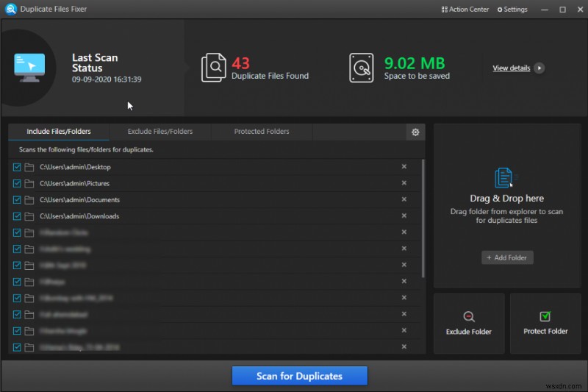Start Scan for Duplicates
This screenshot has height=392, width=588.
pos(299,376)
